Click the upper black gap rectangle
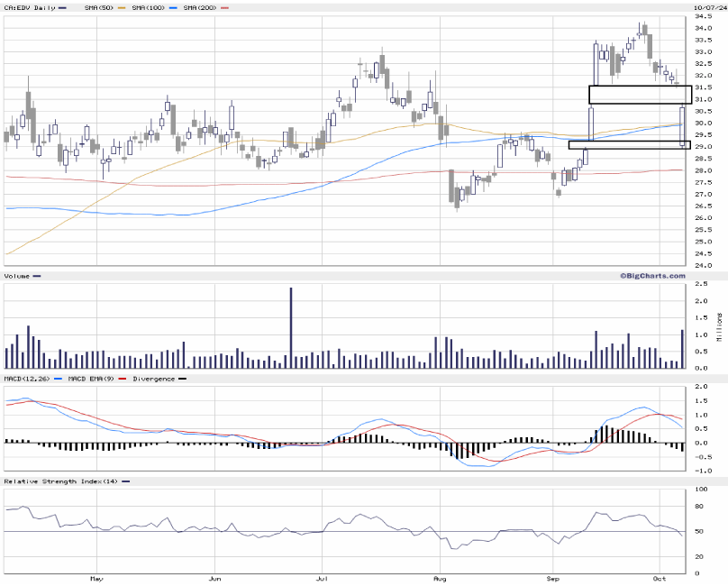The width and height of the screenshot is (728, 586). point(640,94)
